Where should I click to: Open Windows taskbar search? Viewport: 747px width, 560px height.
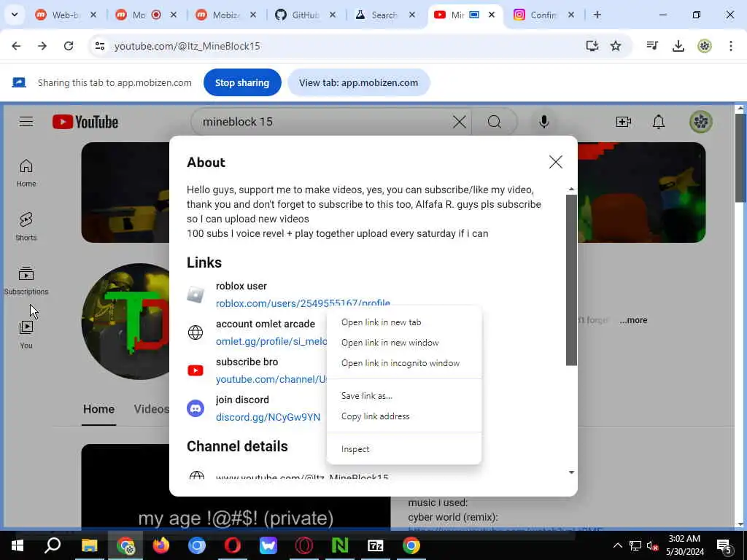tap(53, 545)
